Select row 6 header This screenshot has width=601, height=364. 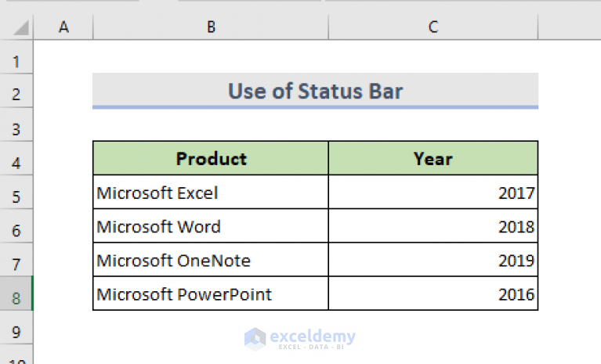(16, 225)
